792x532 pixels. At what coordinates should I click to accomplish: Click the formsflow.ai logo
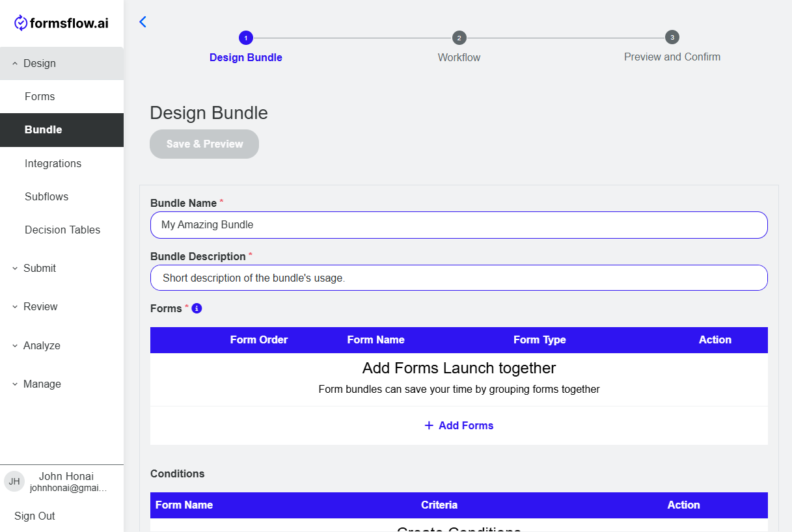[61, 23]
